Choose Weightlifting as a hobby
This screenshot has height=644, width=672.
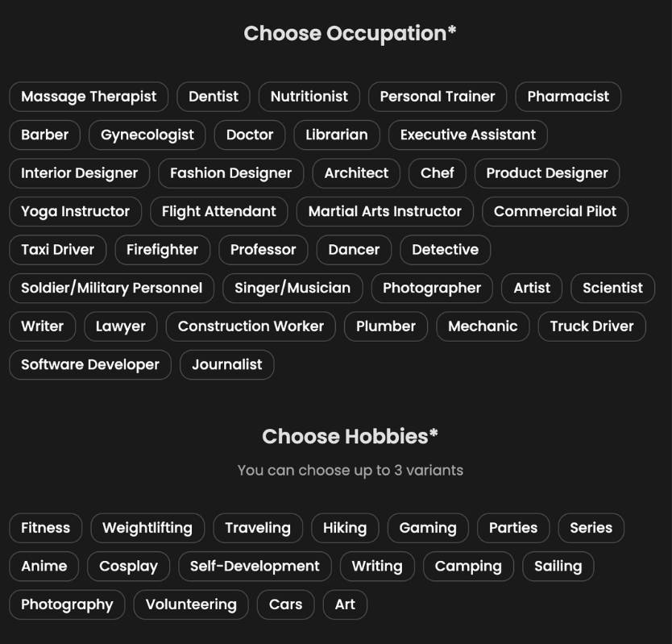pyautogui.click(x=147, y=528)
